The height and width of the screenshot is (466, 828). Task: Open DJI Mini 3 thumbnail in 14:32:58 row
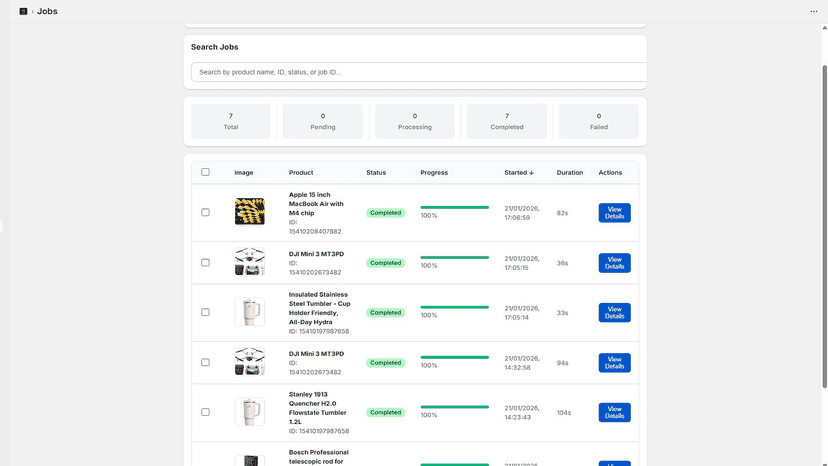coord(250,361)
